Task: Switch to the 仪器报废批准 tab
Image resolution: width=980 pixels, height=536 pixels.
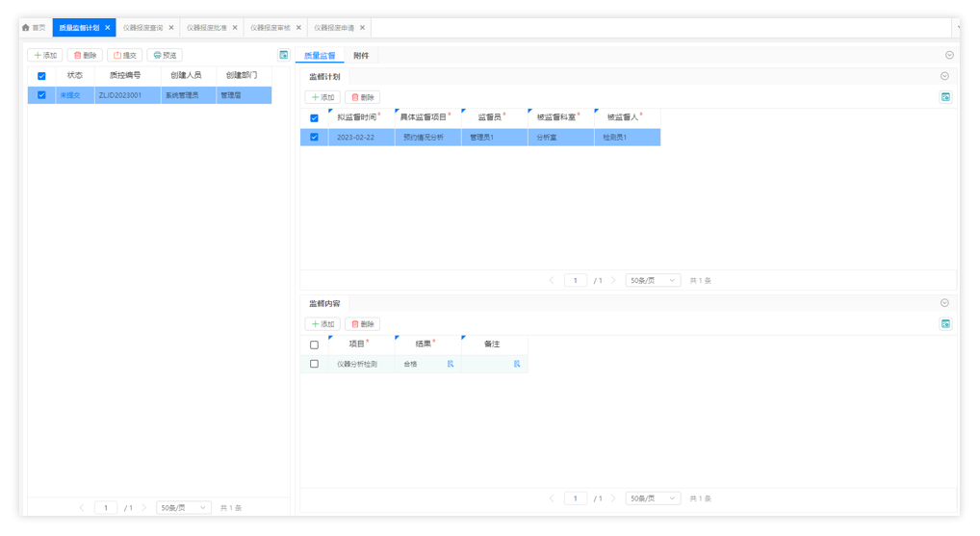Action: 206,28
